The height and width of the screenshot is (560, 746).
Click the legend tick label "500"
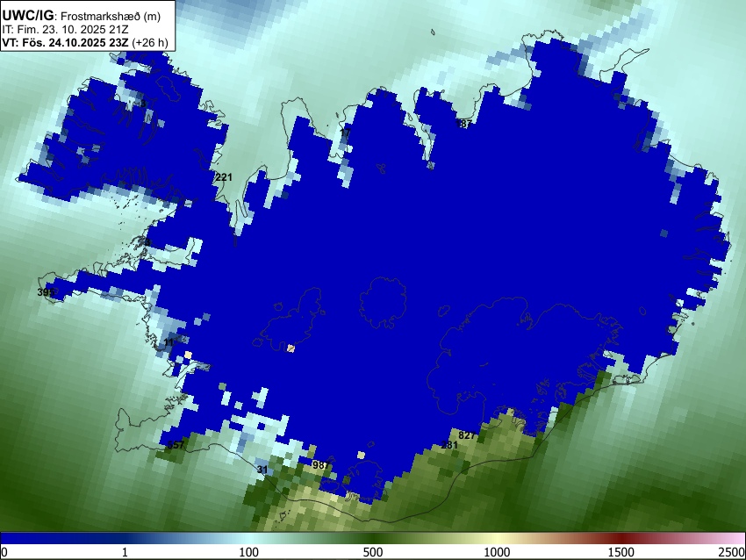pos(373,552)
